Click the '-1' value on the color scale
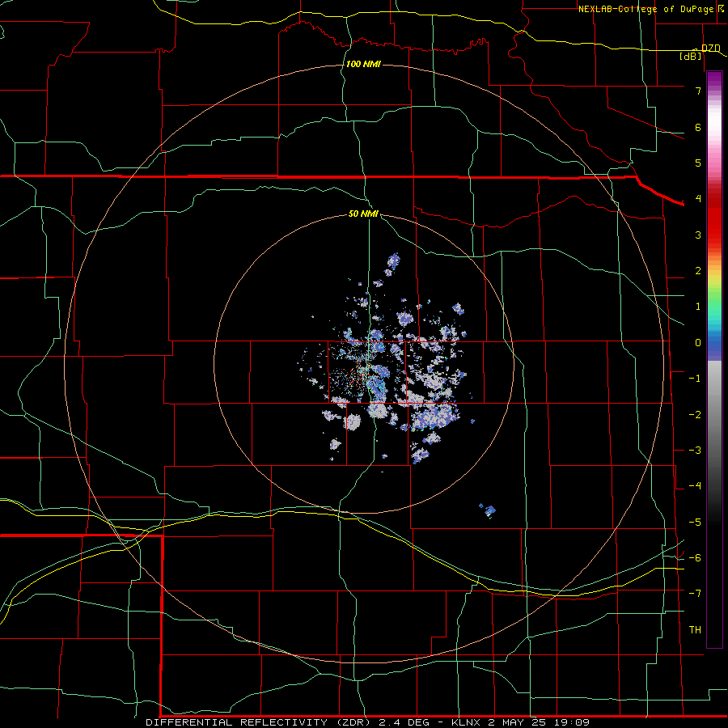The image size is (728, 728). (x=695, y=379)
